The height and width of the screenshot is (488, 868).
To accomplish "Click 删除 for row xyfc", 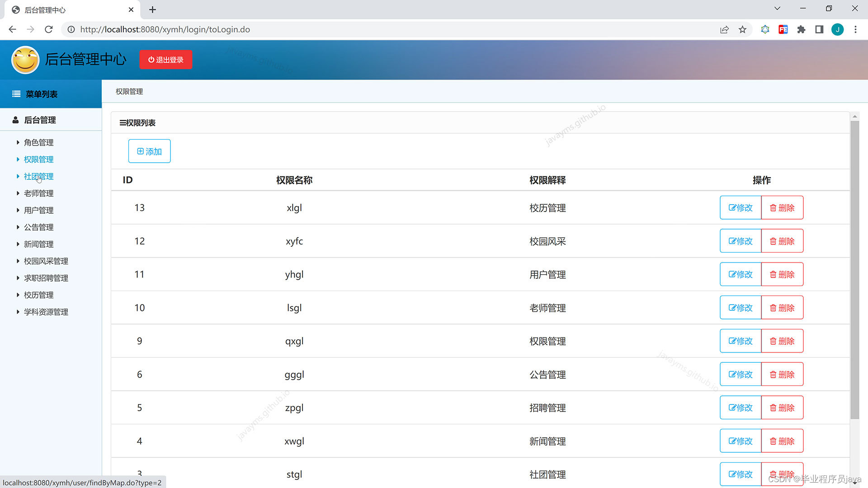I will pos(782,241).
